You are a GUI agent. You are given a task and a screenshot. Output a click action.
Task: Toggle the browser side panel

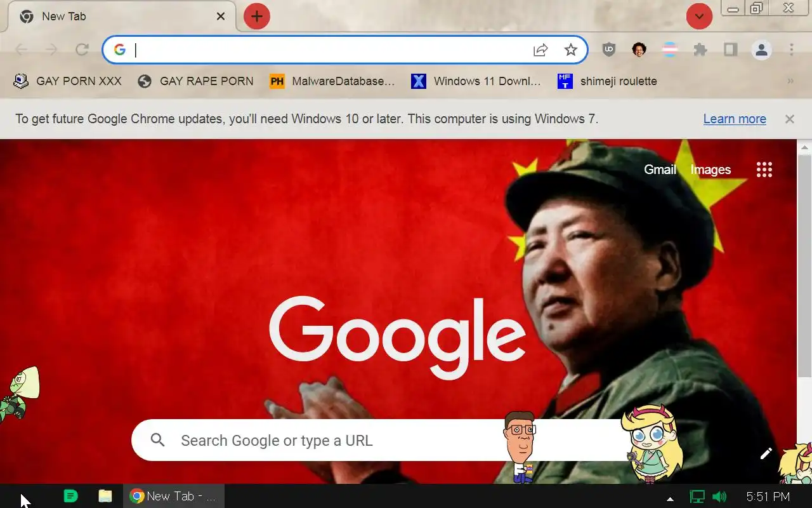[x=731, y=50]
